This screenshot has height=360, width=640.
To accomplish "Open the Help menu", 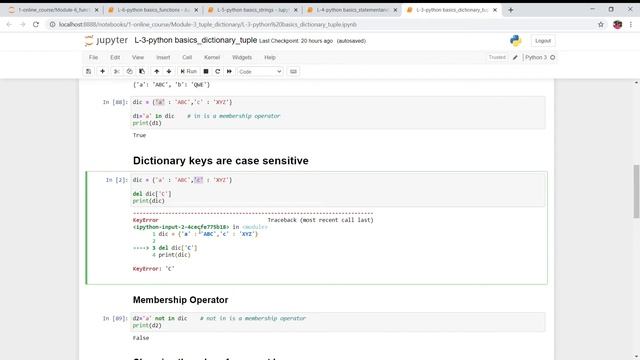I will (x=270, y=58).
